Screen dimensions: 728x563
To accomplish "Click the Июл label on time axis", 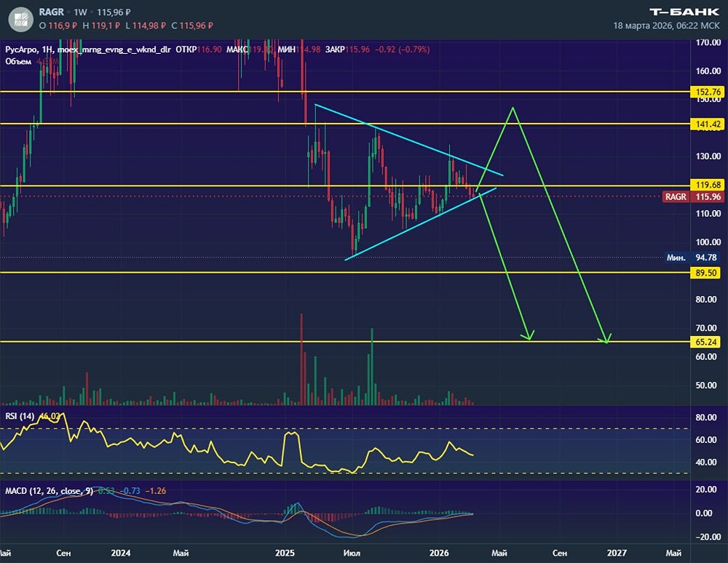I will (x=352, y=553).
